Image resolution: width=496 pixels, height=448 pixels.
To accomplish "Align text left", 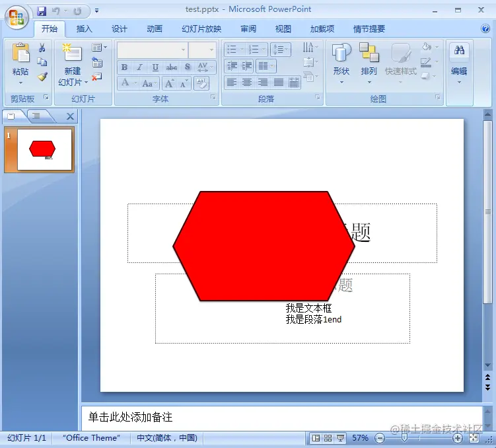I will (232, 83).
